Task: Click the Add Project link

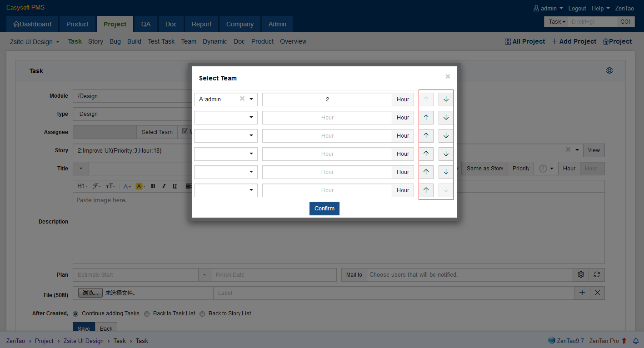Action: (574, 41)
